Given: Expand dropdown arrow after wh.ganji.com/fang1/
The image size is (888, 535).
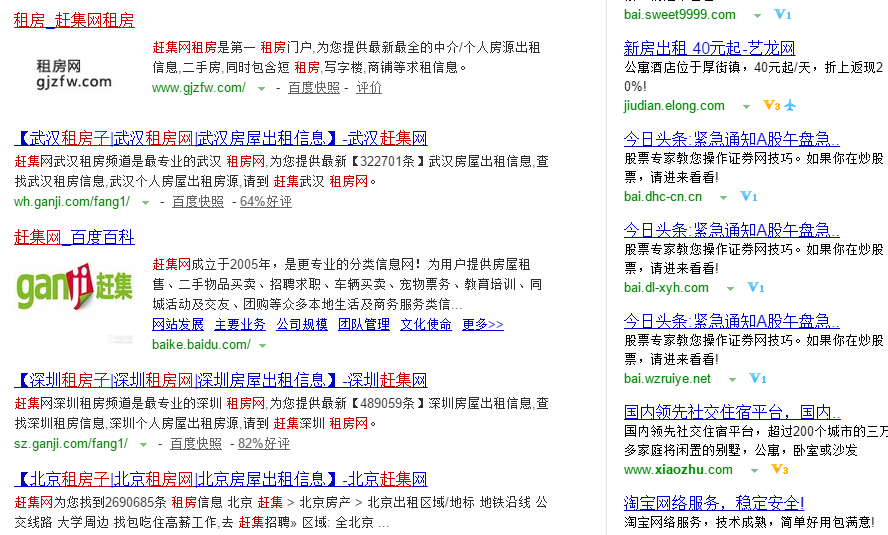Looking at the screenshot, I should click(x=145, y=203).
